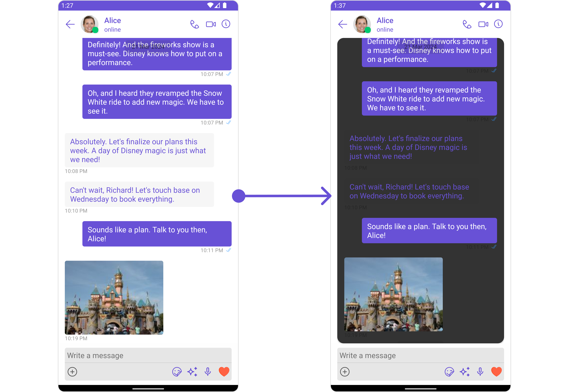The height and width of the screenshot is (392, 565).
Task: Open Alice's avatar in right phone
Action: [x=362, y=24]
